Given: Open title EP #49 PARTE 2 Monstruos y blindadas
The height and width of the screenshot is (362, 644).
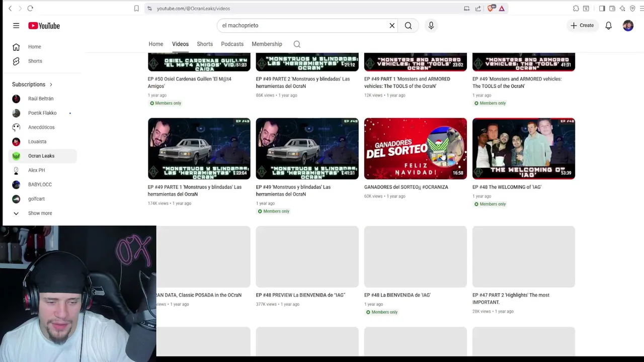Looking at the screenshot, I should tap(303, 82).
